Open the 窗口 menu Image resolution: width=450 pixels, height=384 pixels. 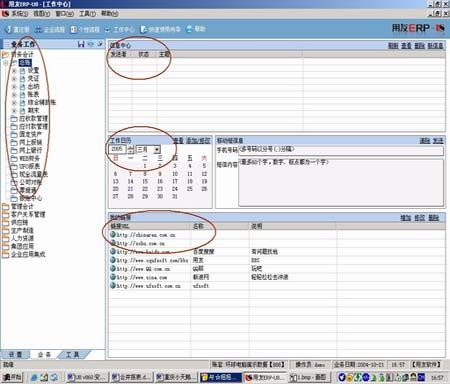65,14
